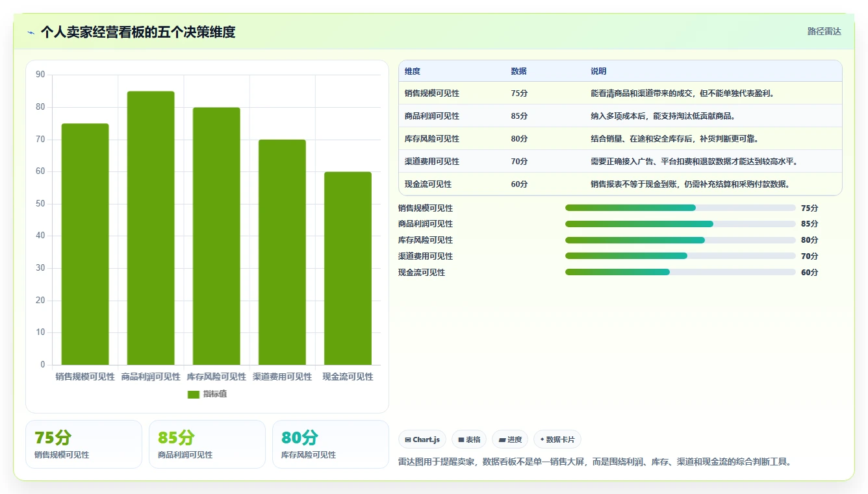
Task: Click the 商品利润可见性 label beside the progress bars
Action: (x=426, y=224)
